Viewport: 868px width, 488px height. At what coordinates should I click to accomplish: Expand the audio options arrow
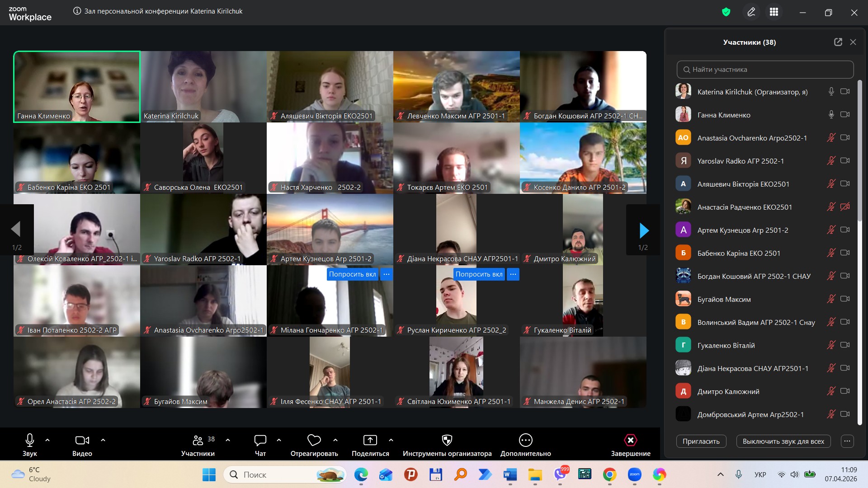point(47,440)
